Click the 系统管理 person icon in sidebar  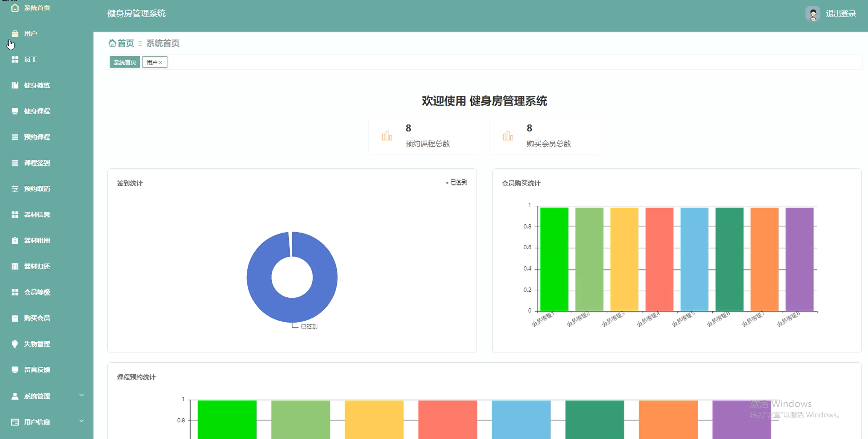coord(15,396)
